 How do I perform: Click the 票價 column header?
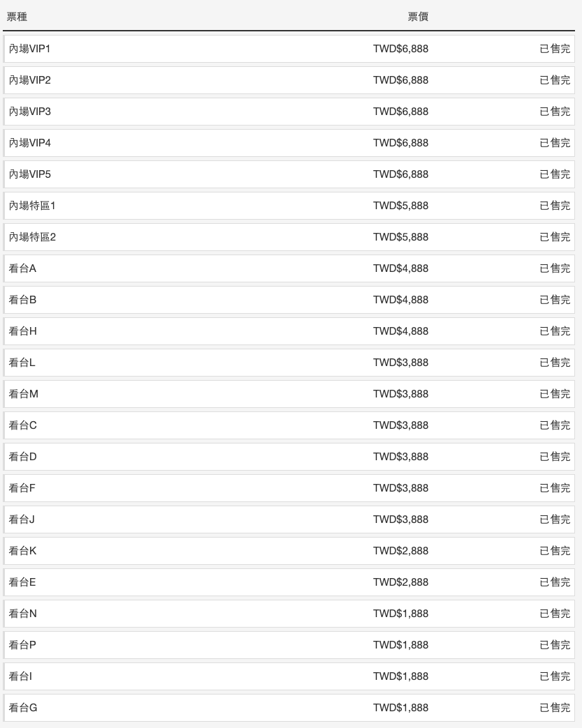click(x=417, y=17)
